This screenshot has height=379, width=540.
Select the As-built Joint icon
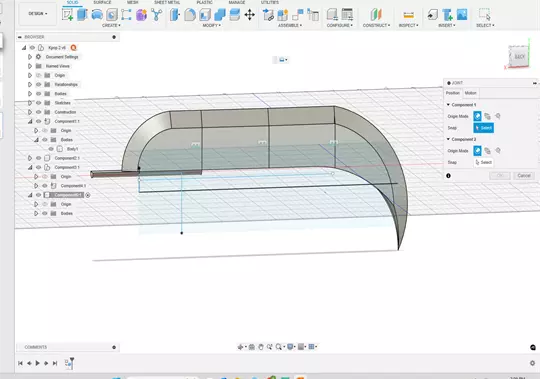click(313, 15)
